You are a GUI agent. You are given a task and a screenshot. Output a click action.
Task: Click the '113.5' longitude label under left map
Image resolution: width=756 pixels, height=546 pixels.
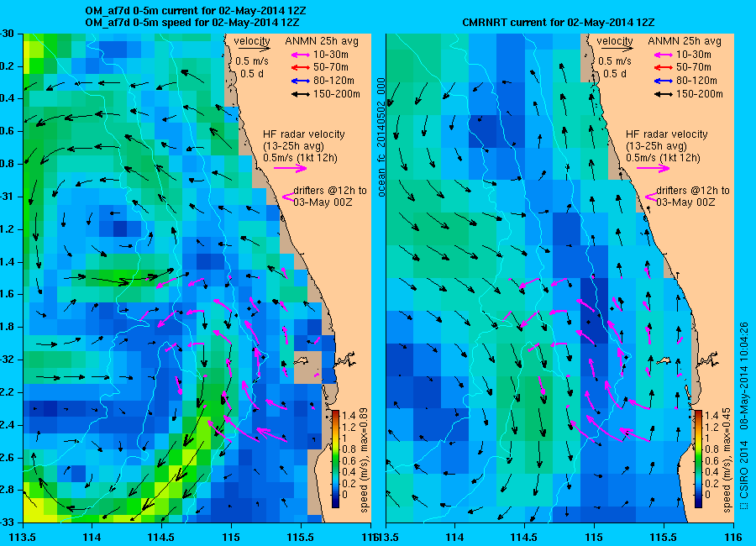22,537
